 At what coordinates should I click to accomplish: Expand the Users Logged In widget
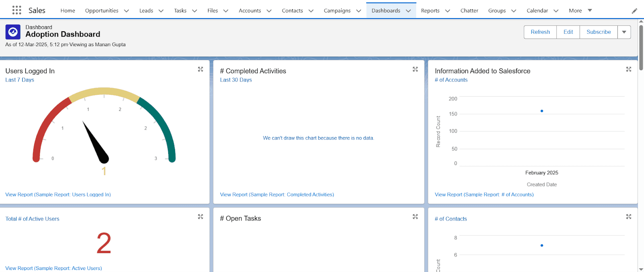(200, 70)
